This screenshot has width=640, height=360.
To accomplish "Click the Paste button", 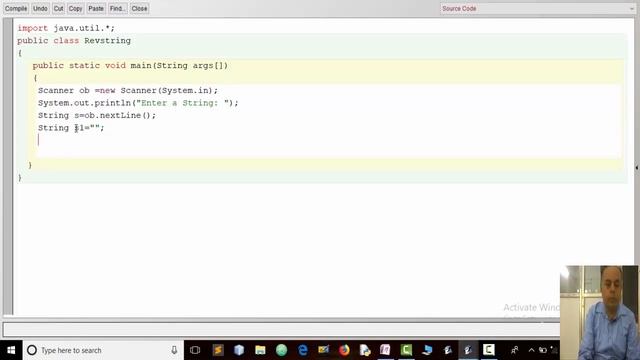I will pos(96,9).
